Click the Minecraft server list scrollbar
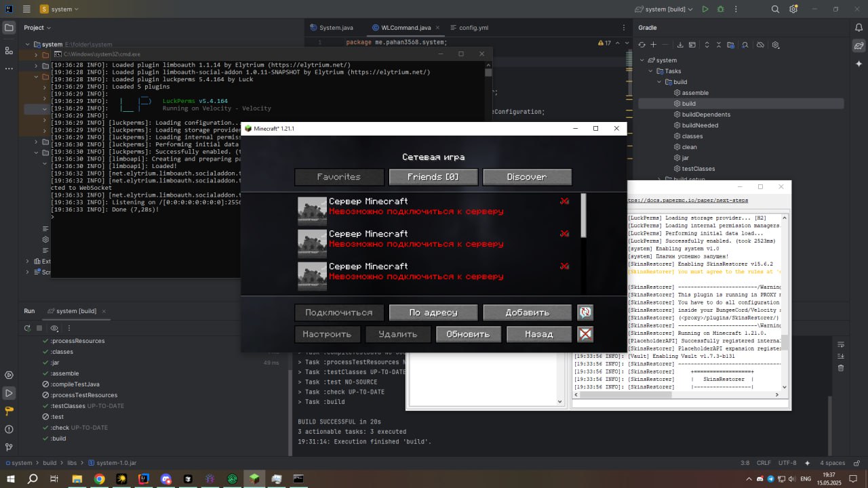Screen dimensions: 868x488 click(584, 216)
